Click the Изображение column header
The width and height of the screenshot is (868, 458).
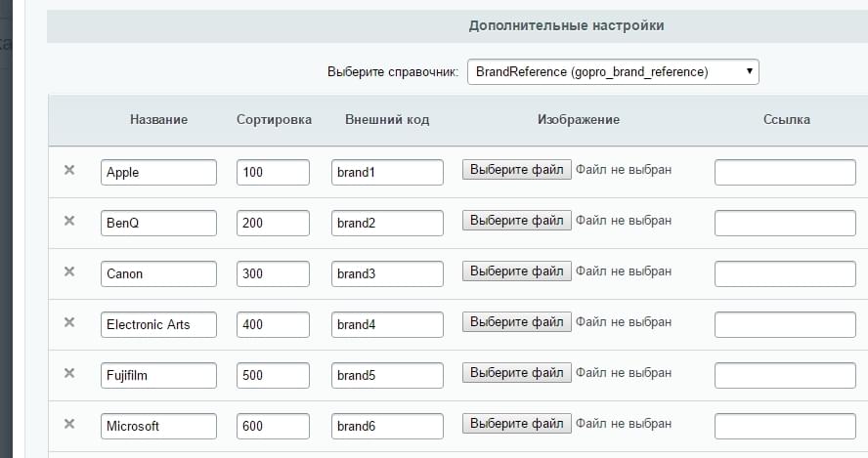click(x=579, y=120)
